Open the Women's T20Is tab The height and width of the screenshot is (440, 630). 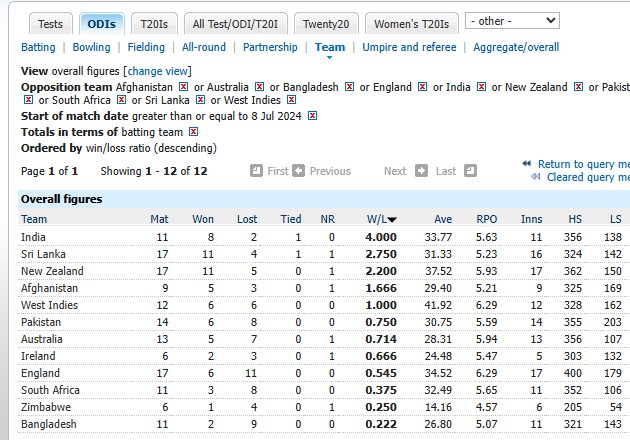tap(412, 24)
